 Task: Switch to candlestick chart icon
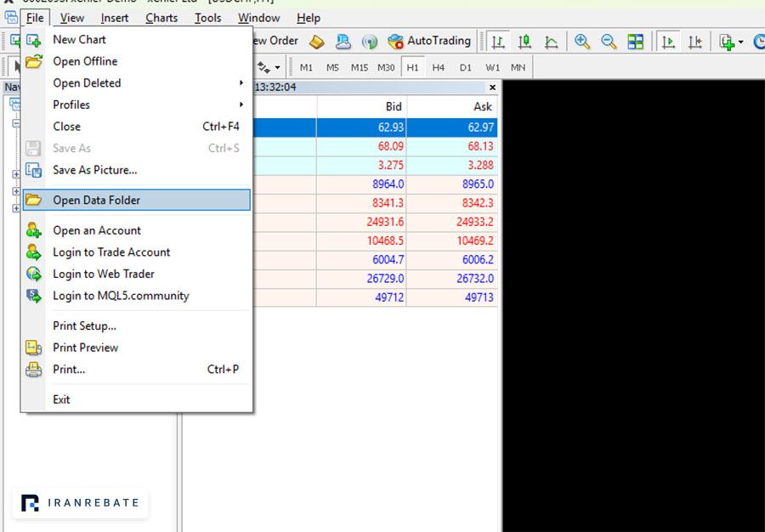click(525, 42)
